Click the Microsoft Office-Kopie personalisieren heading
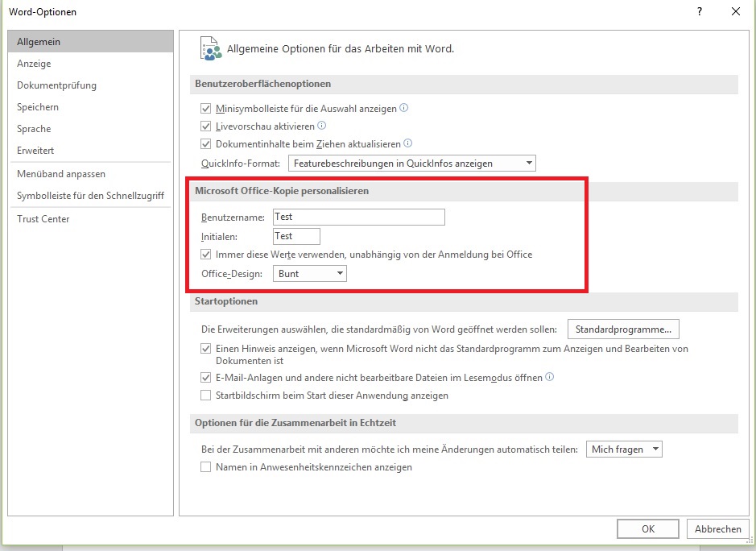The width and height of the screenshot is (756, 551). tap(282, 191)
